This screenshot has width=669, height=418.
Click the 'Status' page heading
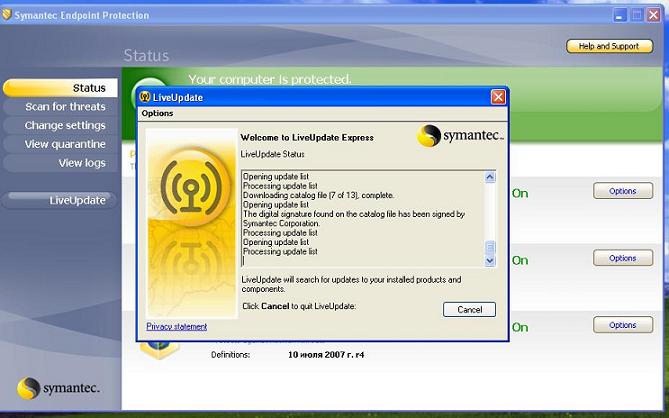146,55
